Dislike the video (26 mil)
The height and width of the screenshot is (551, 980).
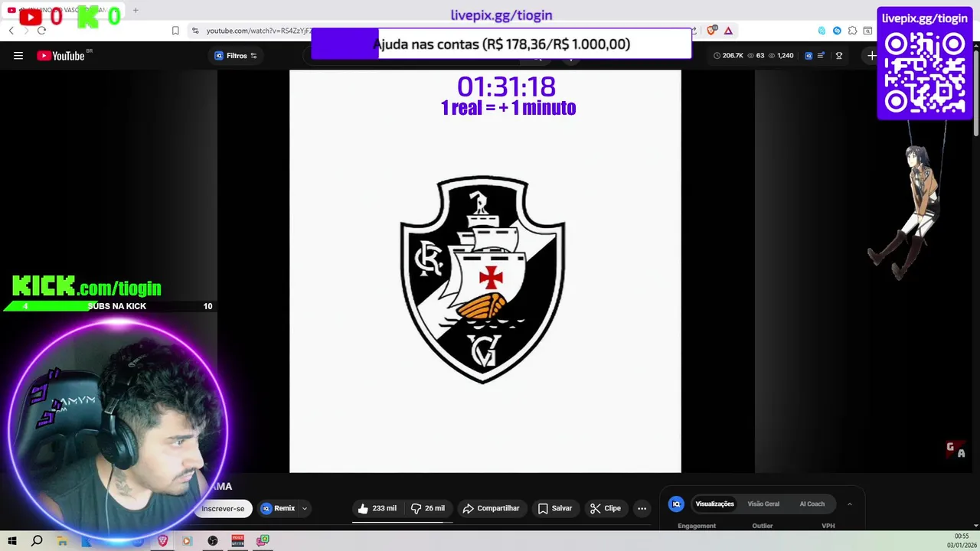(x=428, y=508)
